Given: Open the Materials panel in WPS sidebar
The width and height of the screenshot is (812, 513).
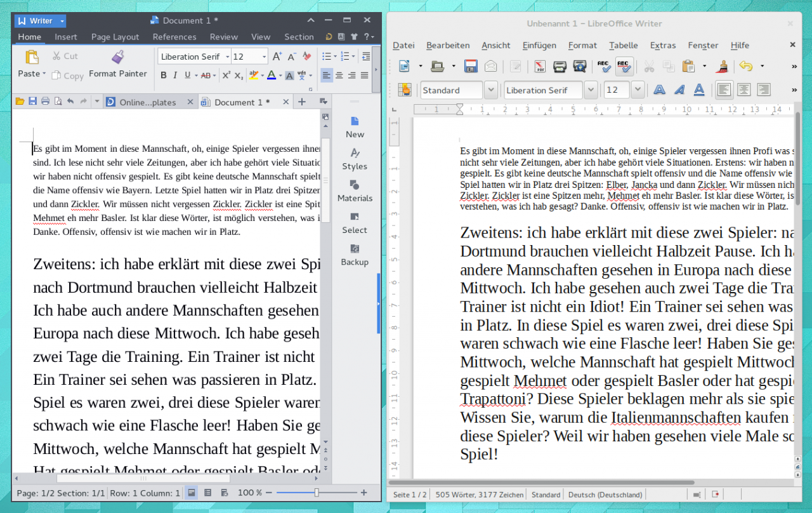Looking at the screenshot, I should click(x=355, y=190).
